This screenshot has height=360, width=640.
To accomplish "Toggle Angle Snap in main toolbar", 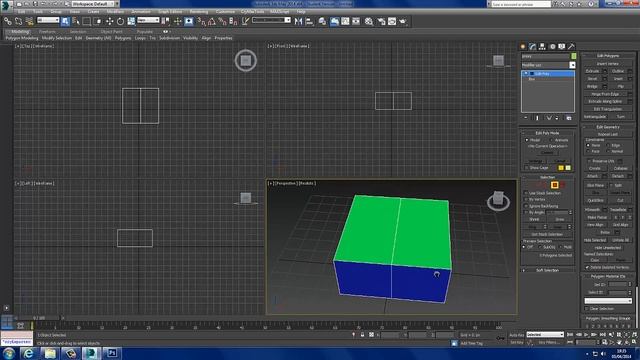I will point(211,21).
